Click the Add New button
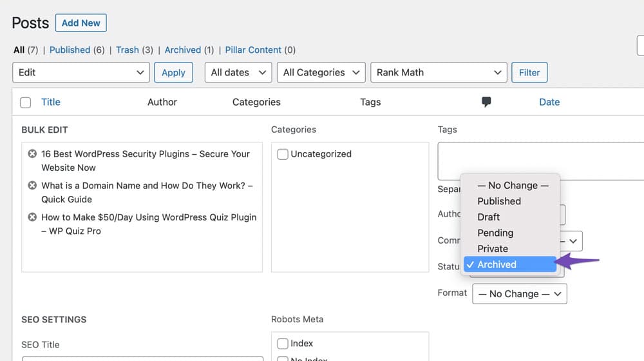Image resolution: width=644 pixels, height=361 pixels. [x=81, y=23]
